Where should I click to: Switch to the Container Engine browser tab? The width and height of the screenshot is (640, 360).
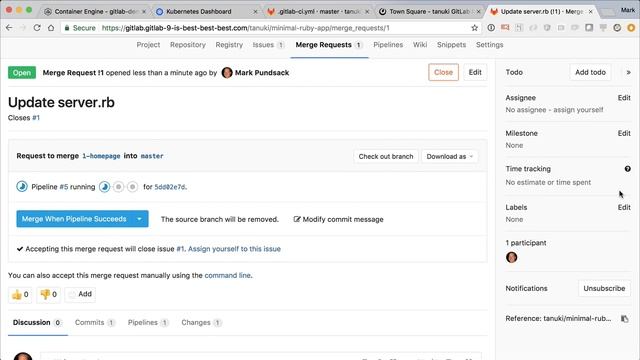point(95,11)
